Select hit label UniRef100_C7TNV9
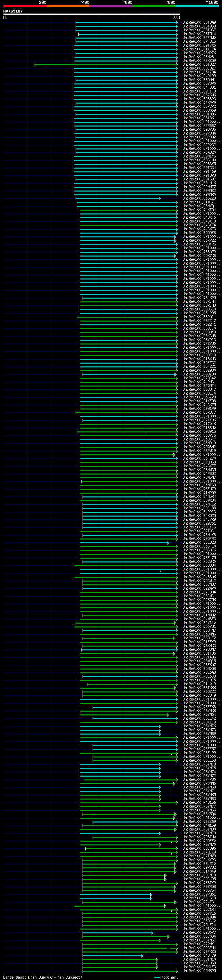The width and height of the screenshot is (222, 980). coord(199,856)
